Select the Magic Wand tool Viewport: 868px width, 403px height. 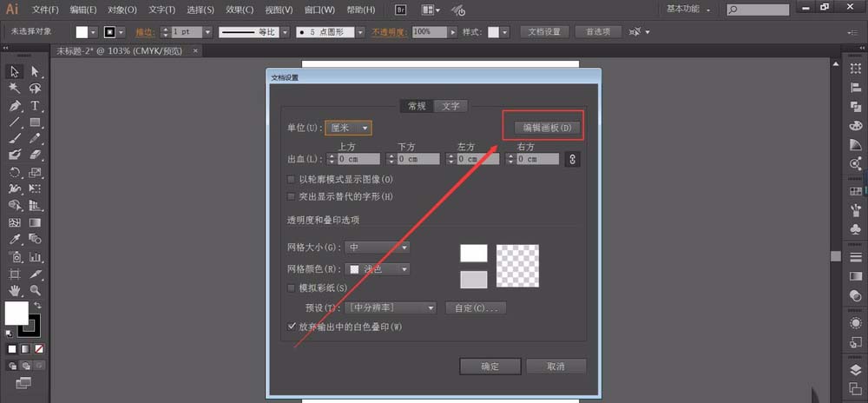pyautogui.click(x=15, y=89)
